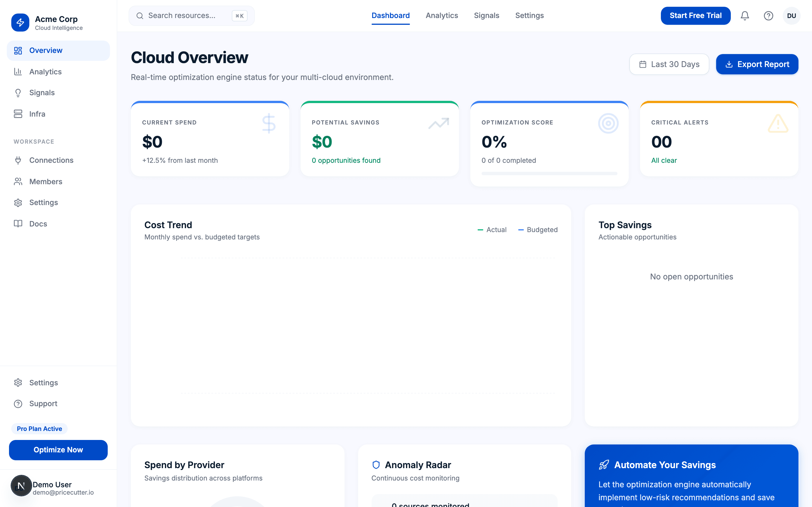Click the Acme Corp lightning logo
812x507 pixels.
(x=20, y=23)
